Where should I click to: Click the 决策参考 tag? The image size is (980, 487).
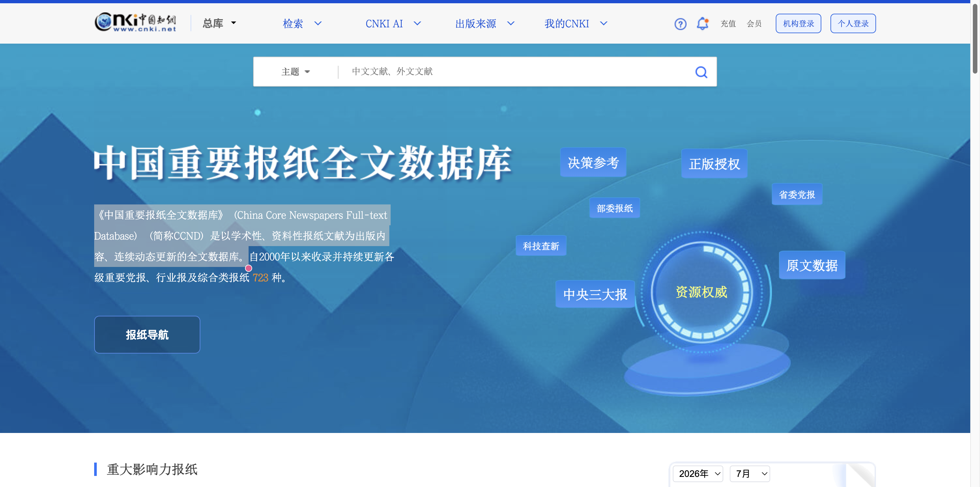pos(593,162)
